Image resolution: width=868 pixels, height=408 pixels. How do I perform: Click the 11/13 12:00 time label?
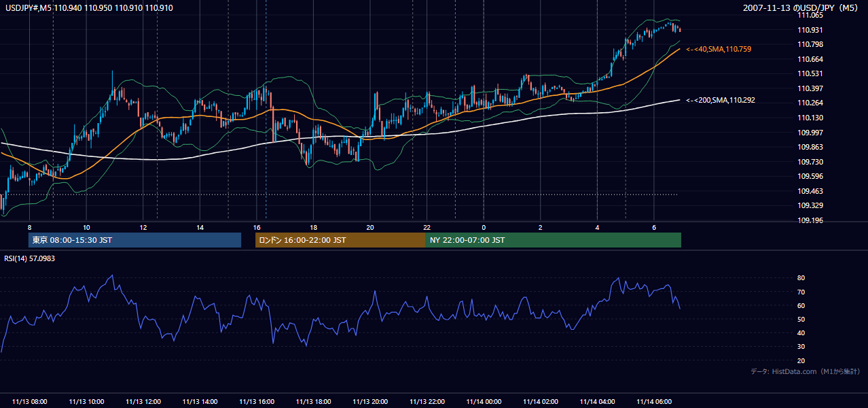point(143,401)
